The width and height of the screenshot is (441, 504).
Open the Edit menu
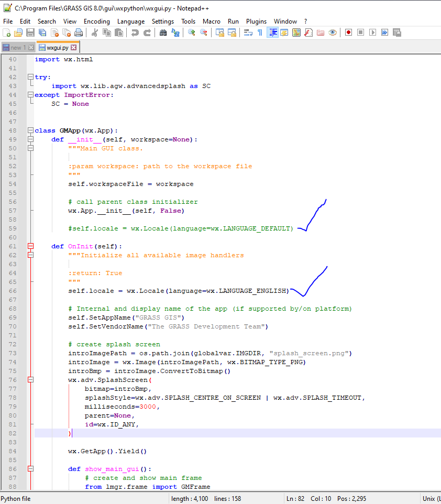coord(25,21)
